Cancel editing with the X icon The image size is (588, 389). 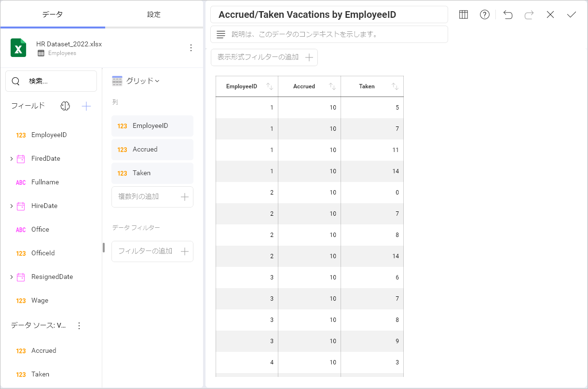[x=550, y=14]
